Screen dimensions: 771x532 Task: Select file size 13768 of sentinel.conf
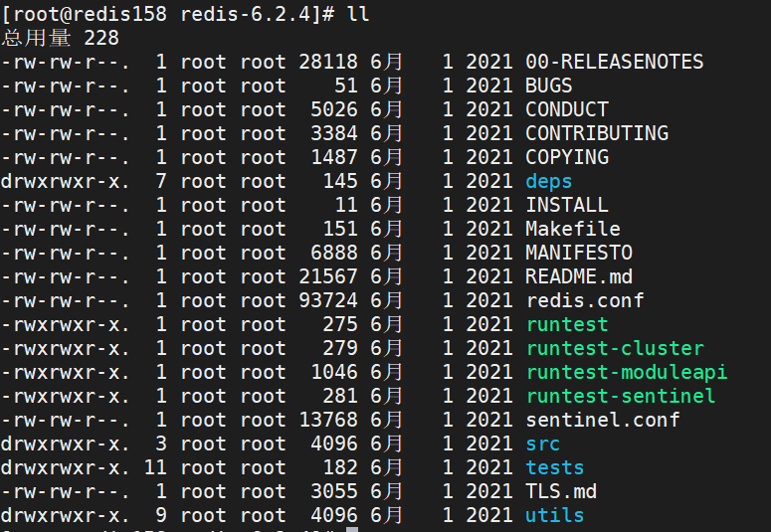328,420
